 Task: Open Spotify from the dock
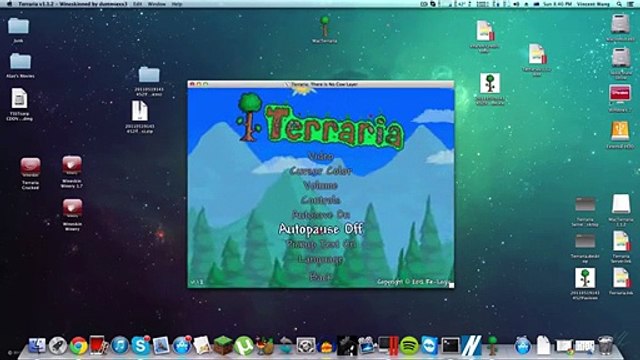409,346
